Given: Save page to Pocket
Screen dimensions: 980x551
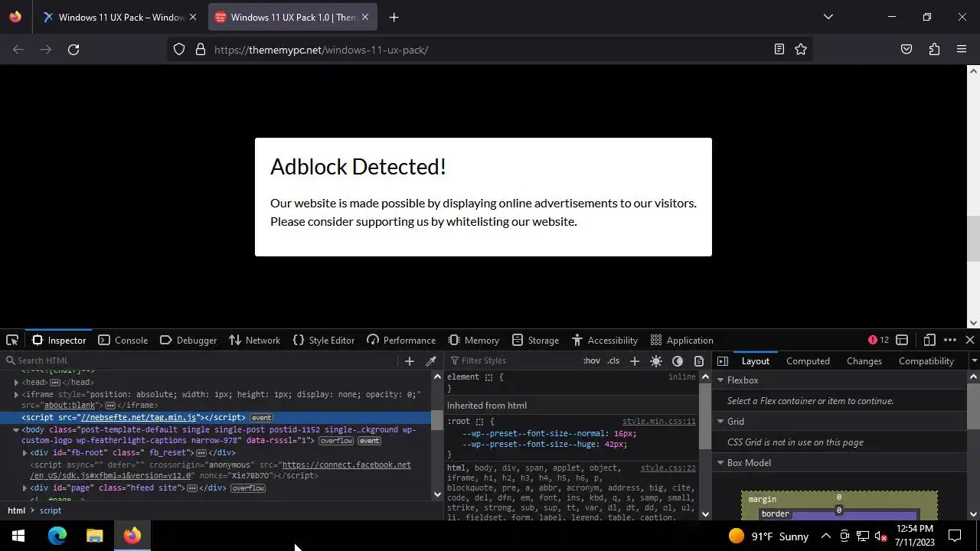Looking at the screenshot, I should click(906, 49).
